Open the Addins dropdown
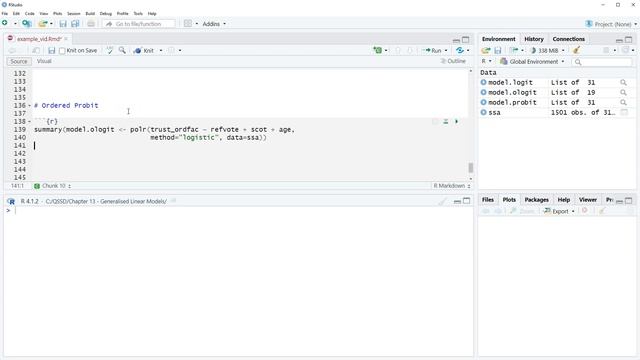 pyautogui.click(x=214, y=24)
